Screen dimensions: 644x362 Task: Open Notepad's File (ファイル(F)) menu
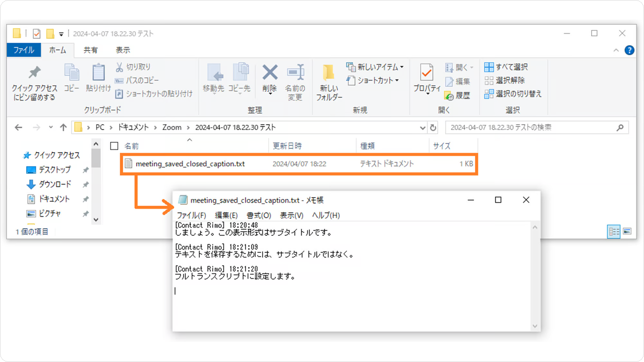[191, 215]
